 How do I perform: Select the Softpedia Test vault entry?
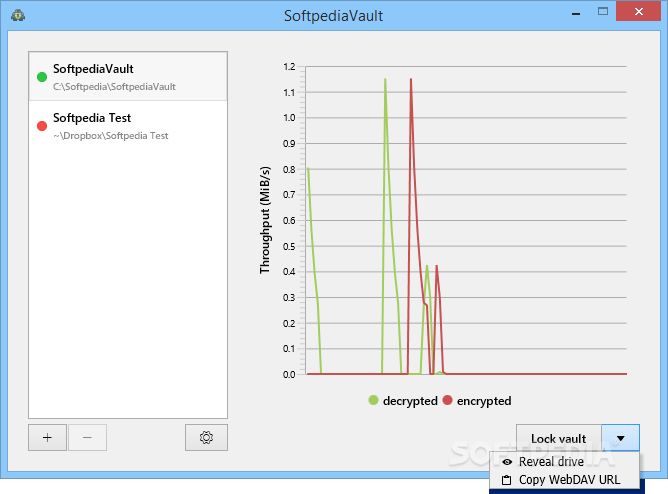[x=128, y=126]
